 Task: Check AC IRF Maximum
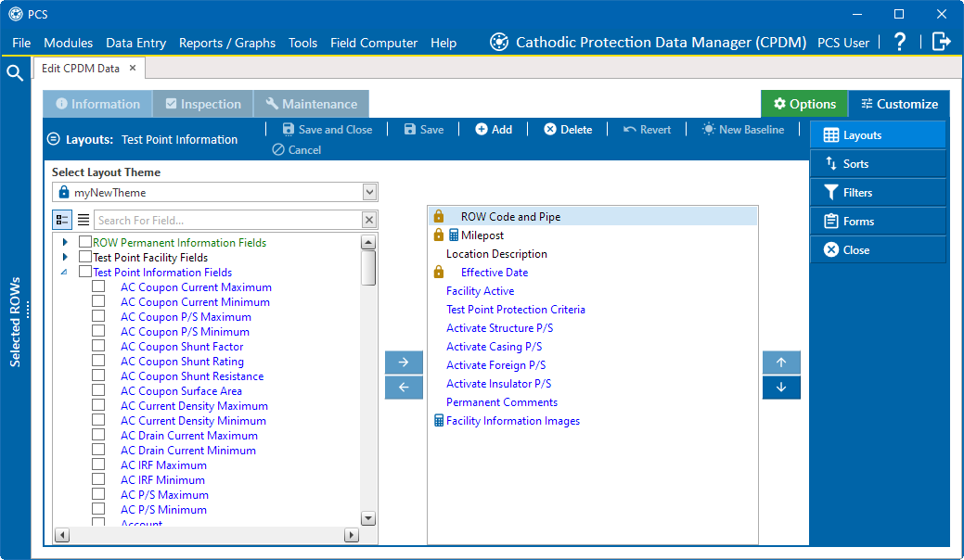point(98,465)
